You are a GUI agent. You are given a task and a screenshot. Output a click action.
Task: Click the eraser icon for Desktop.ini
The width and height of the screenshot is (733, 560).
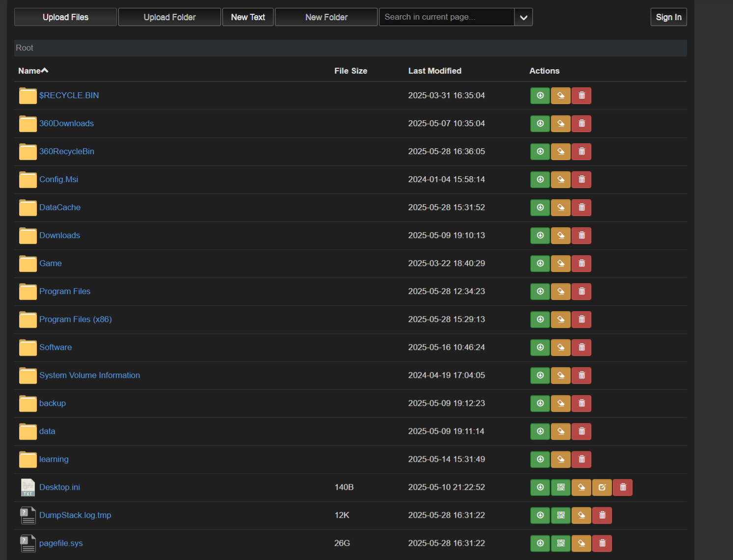(x=581, y=487)
